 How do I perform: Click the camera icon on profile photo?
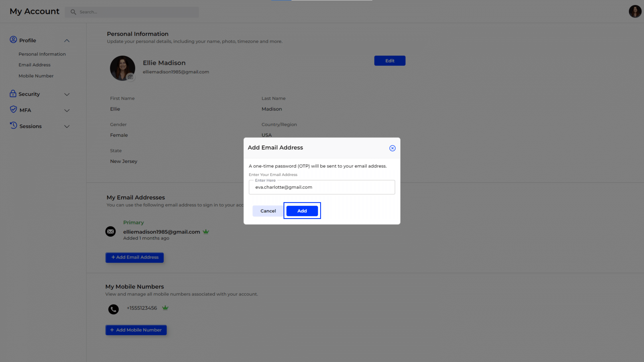131,77
